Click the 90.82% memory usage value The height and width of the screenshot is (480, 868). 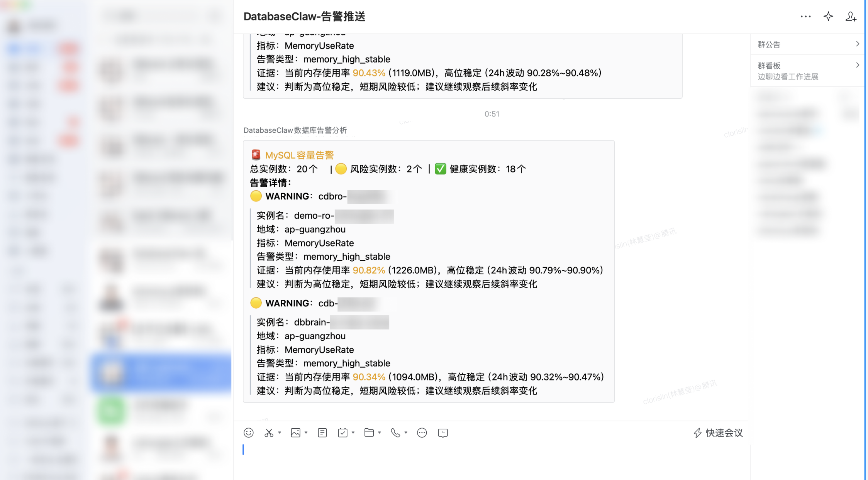coord(369,270)
